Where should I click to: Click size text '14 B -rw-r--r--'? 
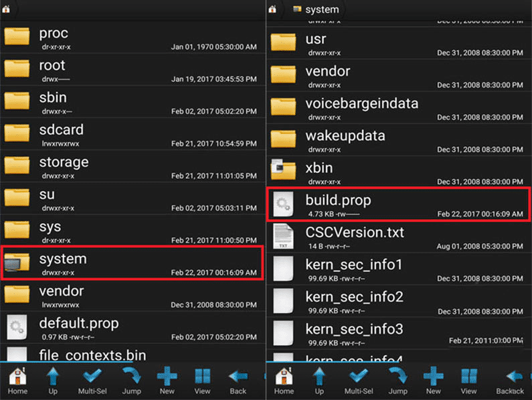coord(329,247)
